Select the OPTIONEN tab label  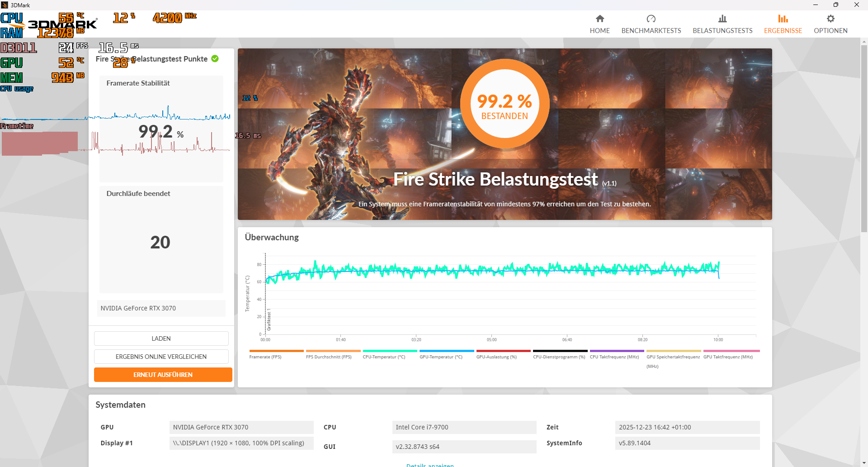tap(830, 31)
